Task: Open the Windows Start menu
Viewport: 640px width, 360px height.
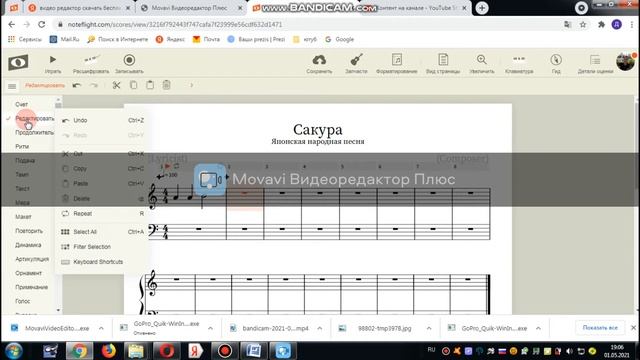Action: click(14, 351)
